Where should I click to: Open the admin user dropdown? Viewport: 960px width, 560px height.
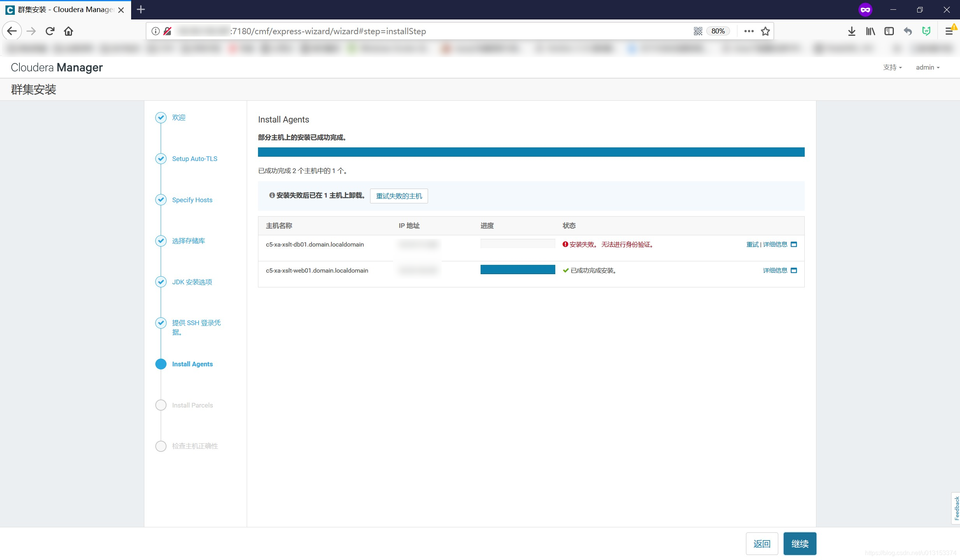point(927,67)
